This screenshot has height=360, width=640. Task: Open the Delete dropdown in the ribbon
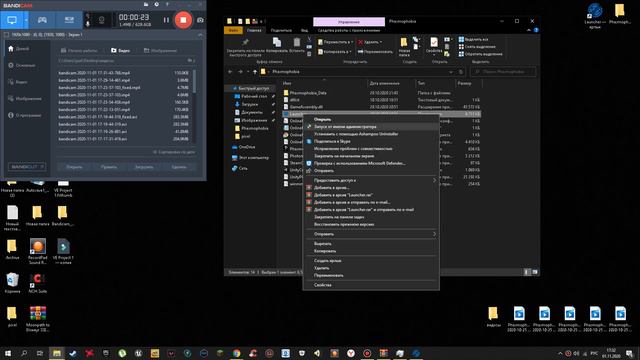pyautogui.click(x=370, y=42)
